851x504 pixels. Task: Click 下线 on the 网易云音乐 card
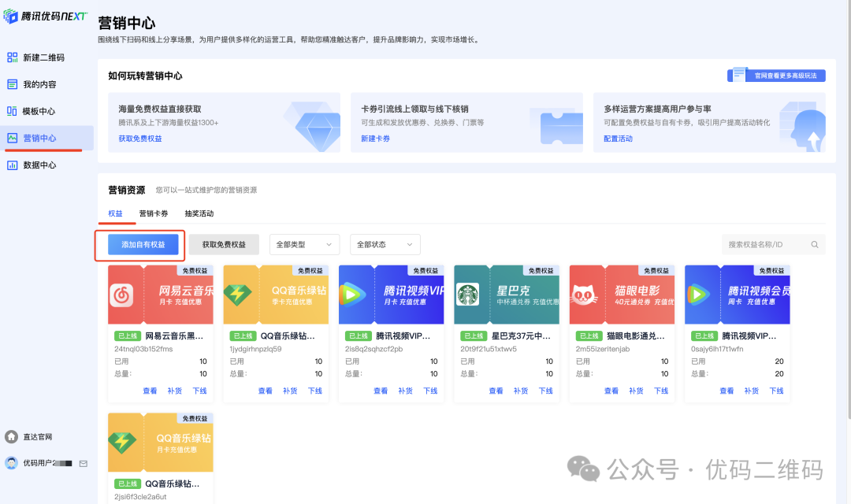199,391
